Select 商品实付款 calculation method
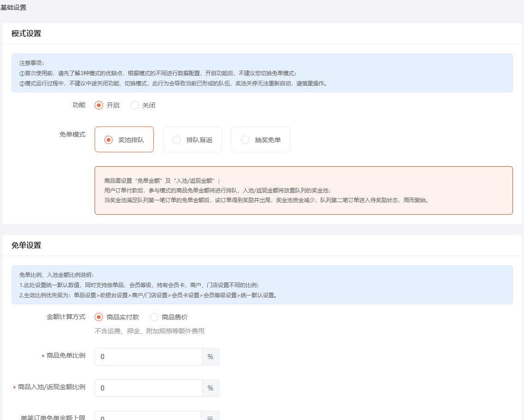The width and height of the screenshot is (524, 420). (117, 317)
